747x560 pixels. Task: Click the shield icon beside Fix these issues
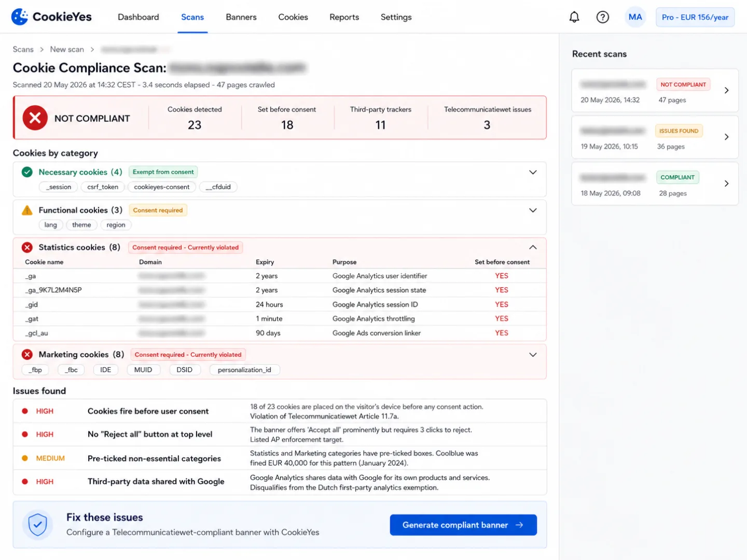pyautogui.click(x=37, y=525)
